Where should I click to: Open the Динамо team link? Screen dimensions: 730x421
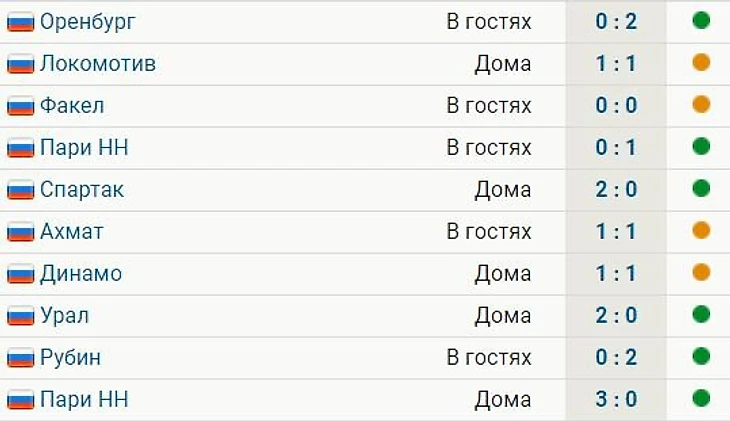tap(81, 274)
